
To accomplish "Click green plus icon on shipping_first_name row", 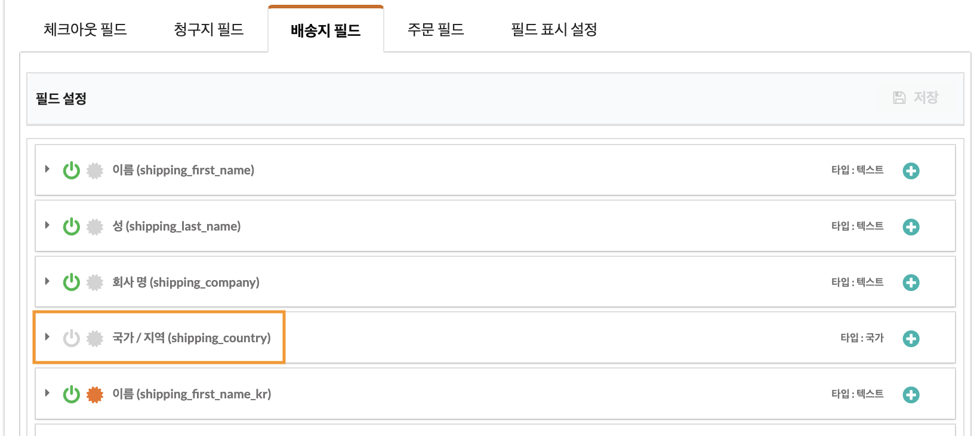I will point(911,171).
